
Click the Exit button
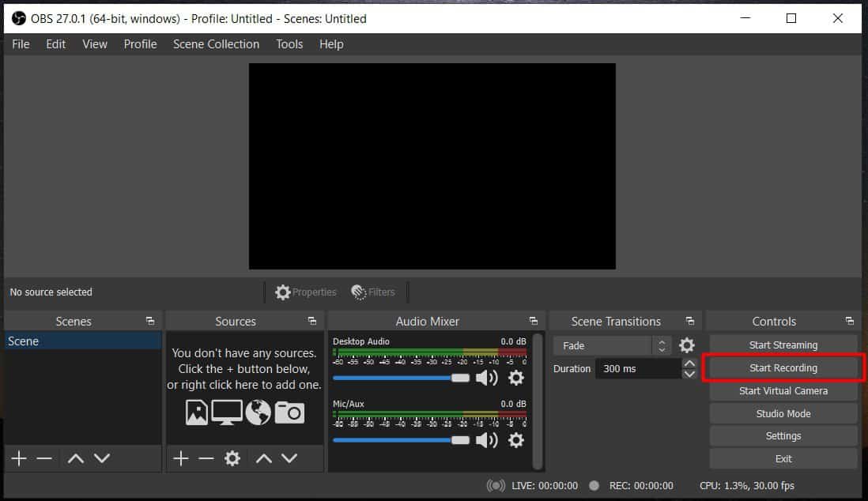783,459
